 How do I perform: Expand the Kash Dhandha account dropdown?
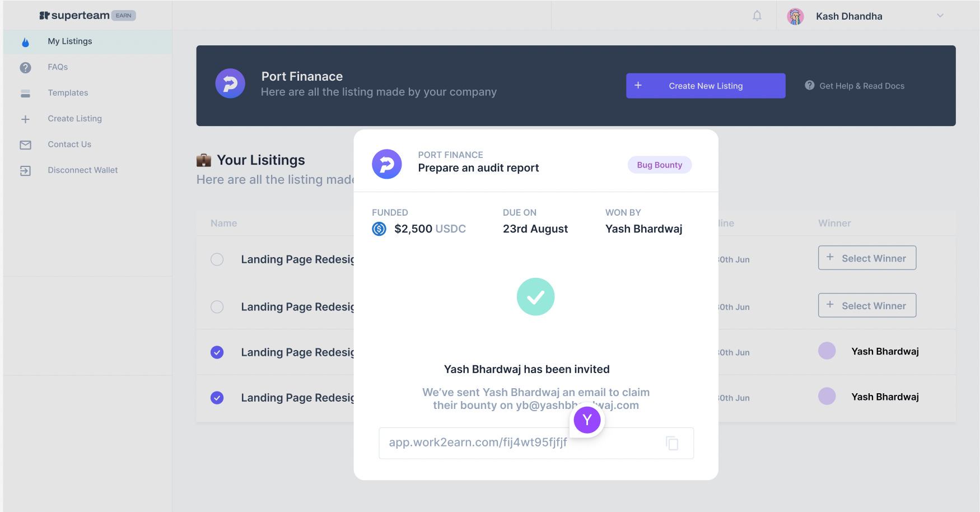click(x=940, y=16)
